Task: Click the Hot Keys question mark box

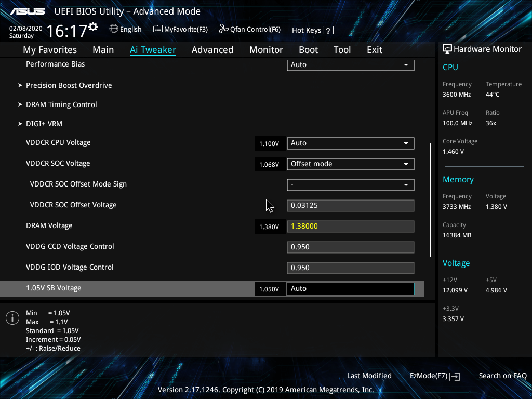Action: (328, 31)
